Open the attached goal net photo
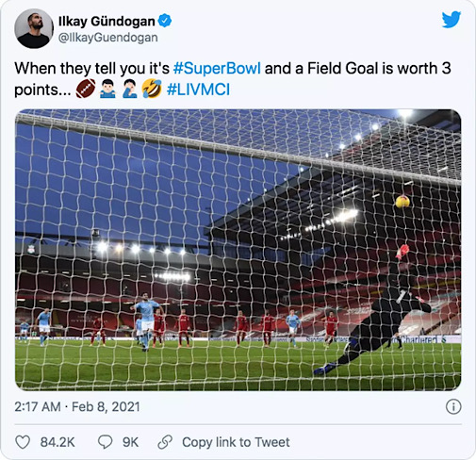Screen dimensions: 476x460 click(238, 250)
